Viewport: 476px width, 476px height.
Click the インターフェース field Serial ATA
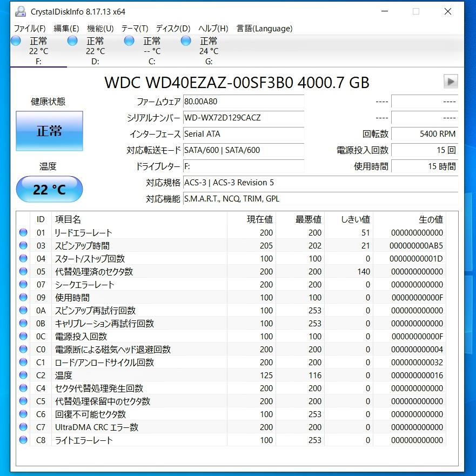pos(244,134)
